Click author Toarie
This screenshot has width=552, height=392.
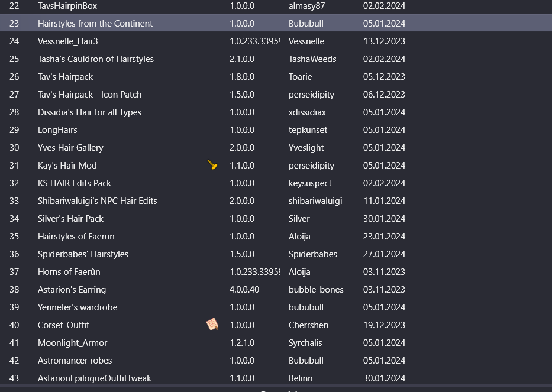(301, 77)
